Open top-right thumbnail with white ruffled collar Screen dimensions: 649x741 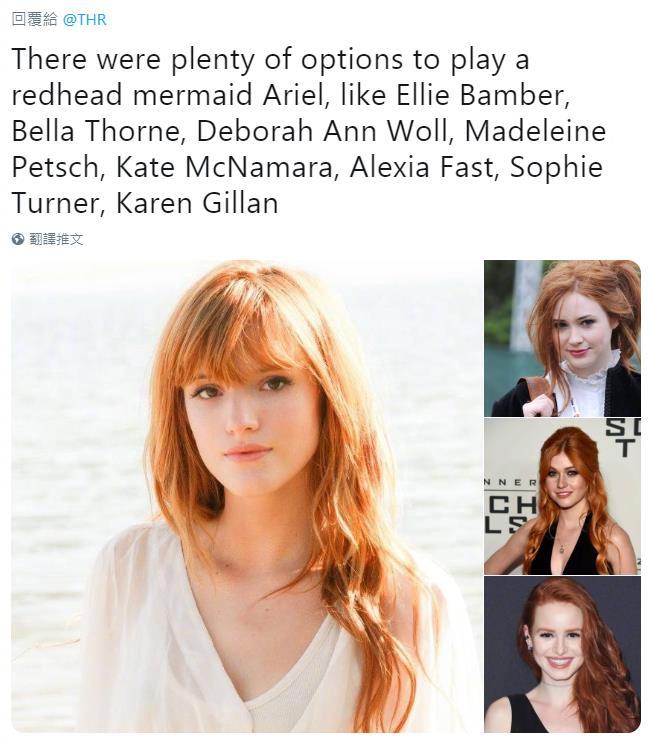point(562,338)
